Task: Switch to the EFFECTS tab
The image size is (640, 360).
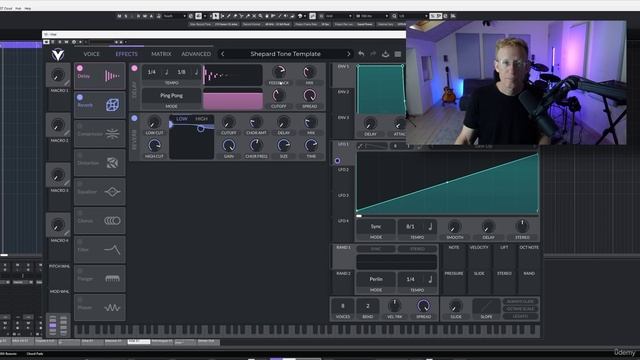Action: [127, 54]
